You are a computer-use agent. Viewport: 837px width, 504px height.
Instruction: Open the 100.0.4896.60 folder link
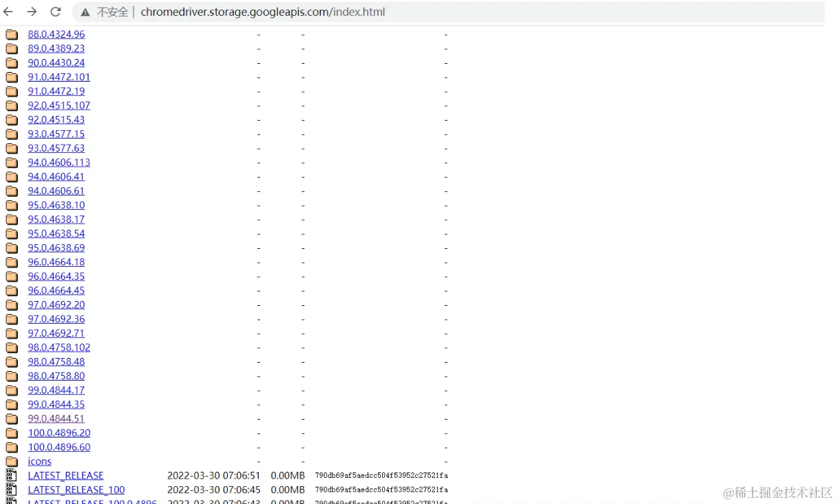click(x=59, y=447)
